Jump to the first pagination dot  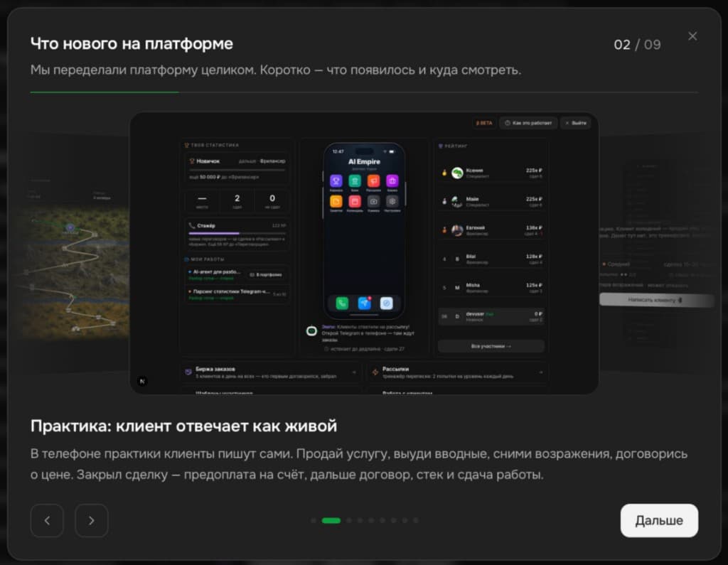coord(314,520)
